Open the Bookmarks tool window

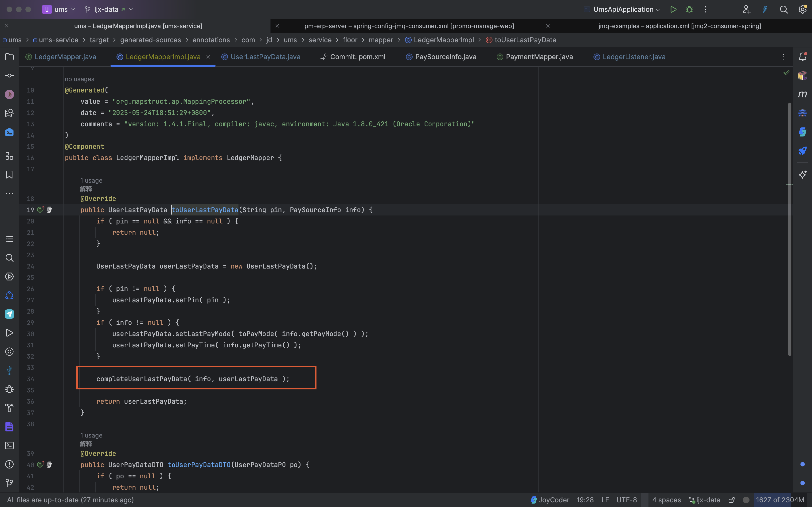click(9, 175)
